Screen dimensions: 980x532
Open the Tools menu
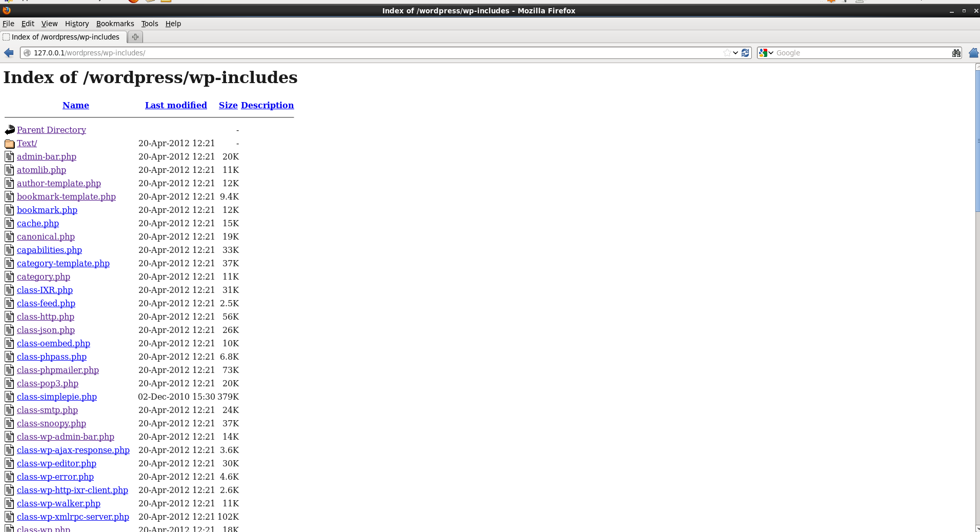pos(150,24)
